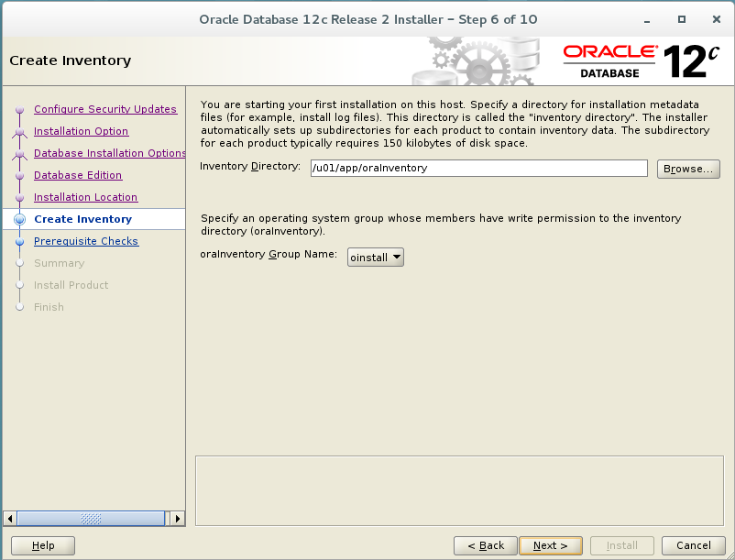Click the Create Inventory step bullet icon
This screenshot has width=735, height=560.
click(19, 219)
